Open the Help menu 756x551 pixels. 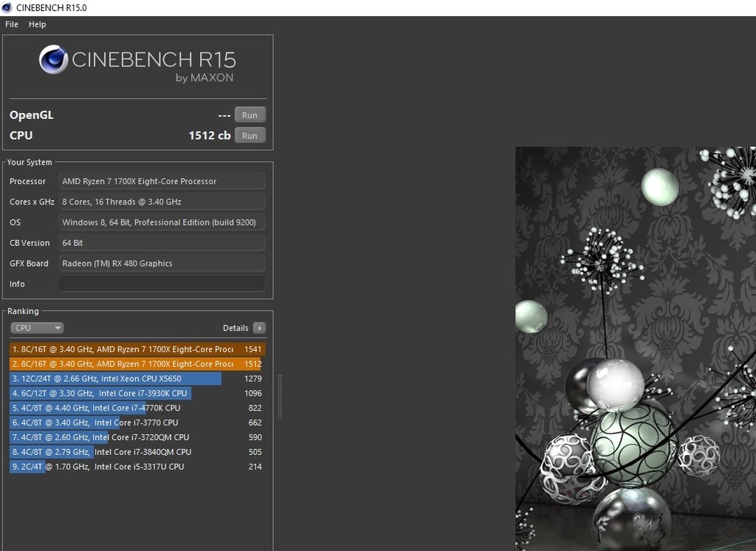37,24
